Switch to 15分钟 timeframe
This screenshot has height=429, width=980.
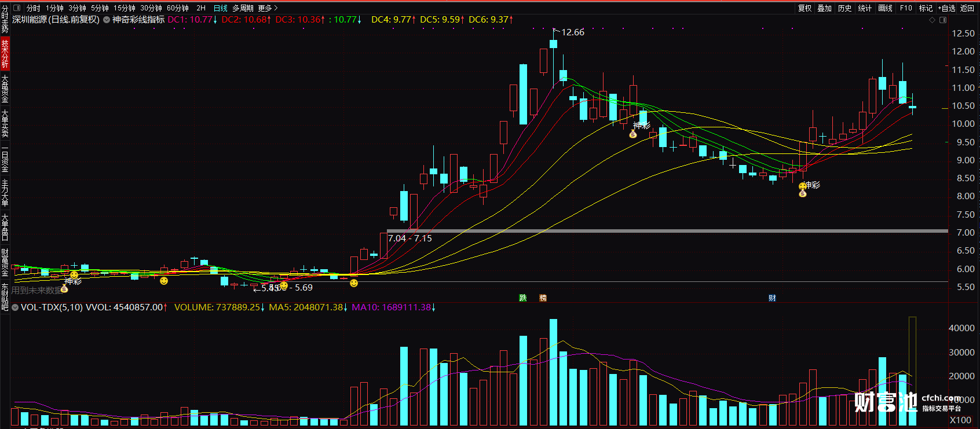[125, 8]
